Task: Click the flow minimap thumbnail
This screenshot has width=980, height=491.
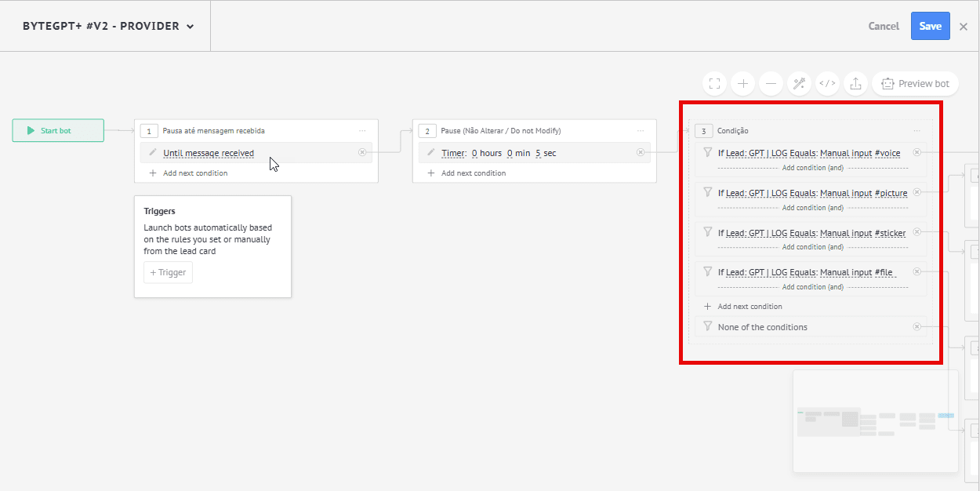Action: (x=875, y=421)
